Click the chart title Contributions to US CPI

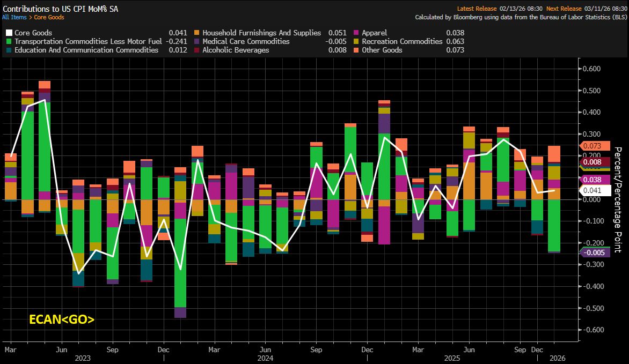pyautogui.click(x=61, y=9)
